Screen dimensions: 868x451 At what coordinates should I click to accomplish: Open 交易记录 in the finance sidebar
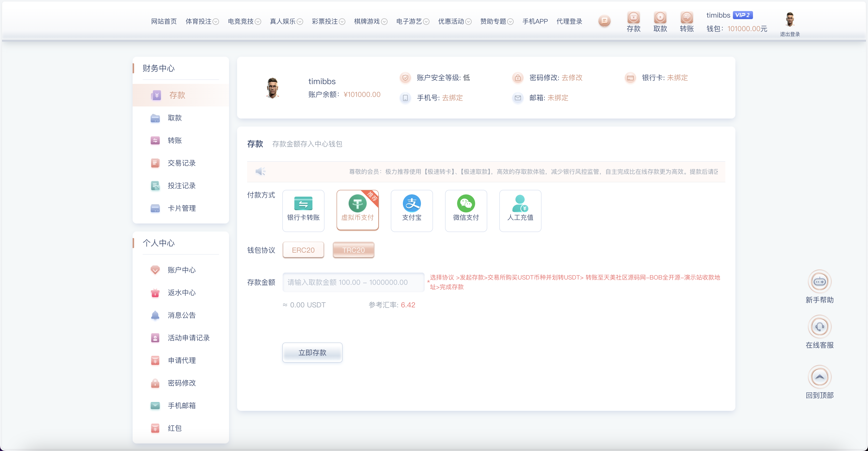pyautogui.click(x=181, y=163)
